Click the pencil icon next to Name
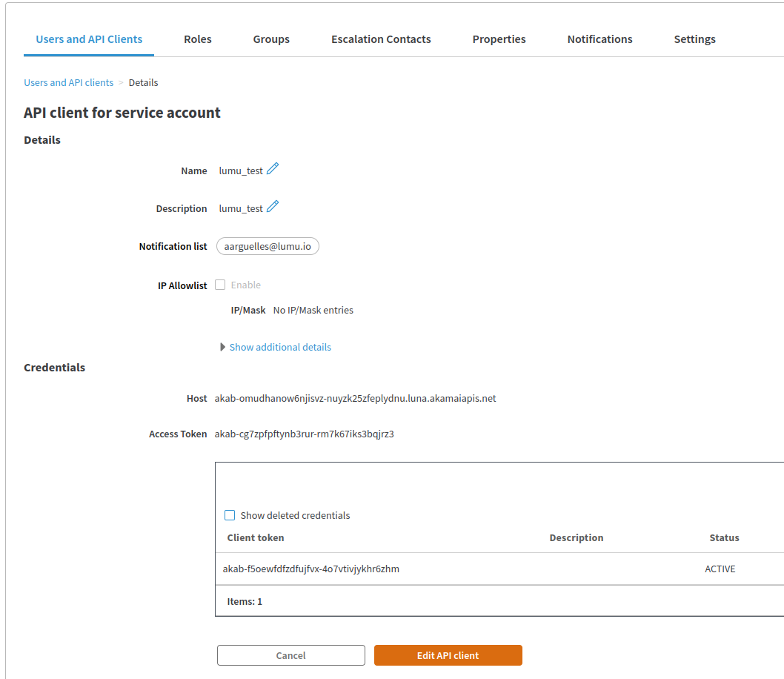784x679 pixels. [273, 169]
